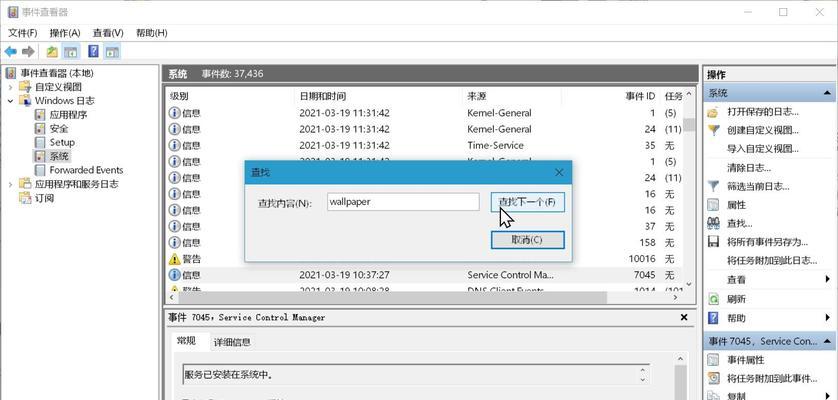Screen dimensions: 838x400
Task: Click the funnel icon beside 筛选当前日志
Action: (x=713, y=186)
